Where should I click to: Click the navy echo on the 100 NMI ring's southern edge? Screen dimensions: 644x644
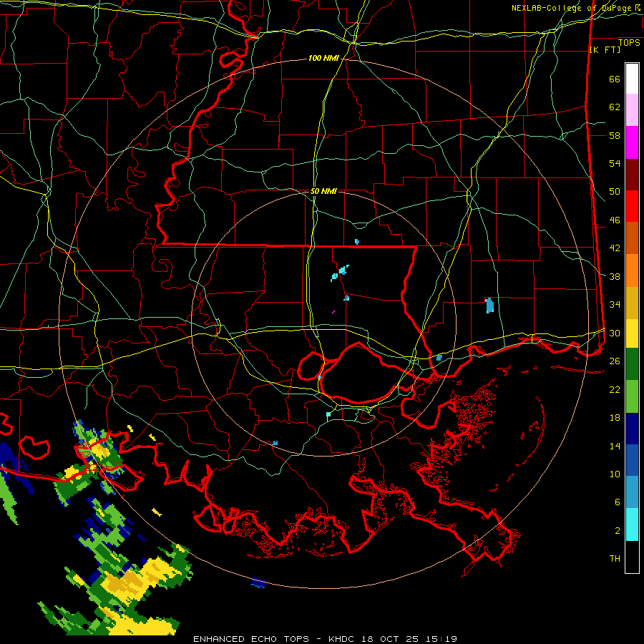pos(258,582)
